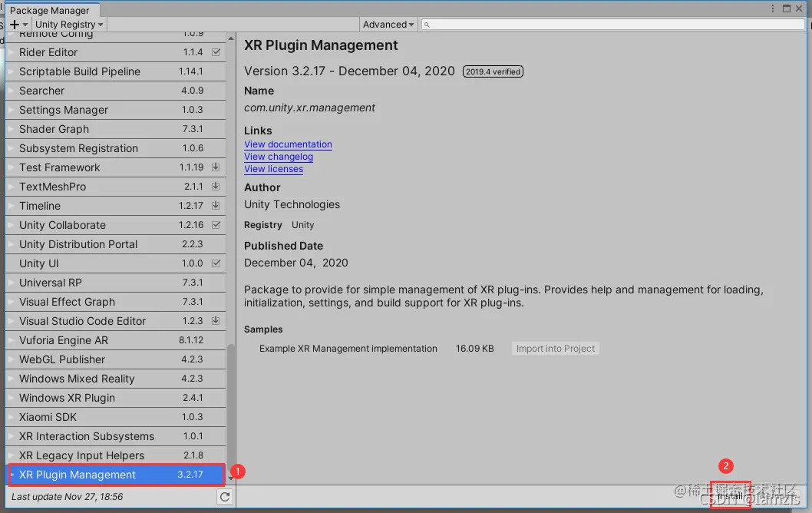Click the com.unity.xr.management package name text

(x=309, y=108)
